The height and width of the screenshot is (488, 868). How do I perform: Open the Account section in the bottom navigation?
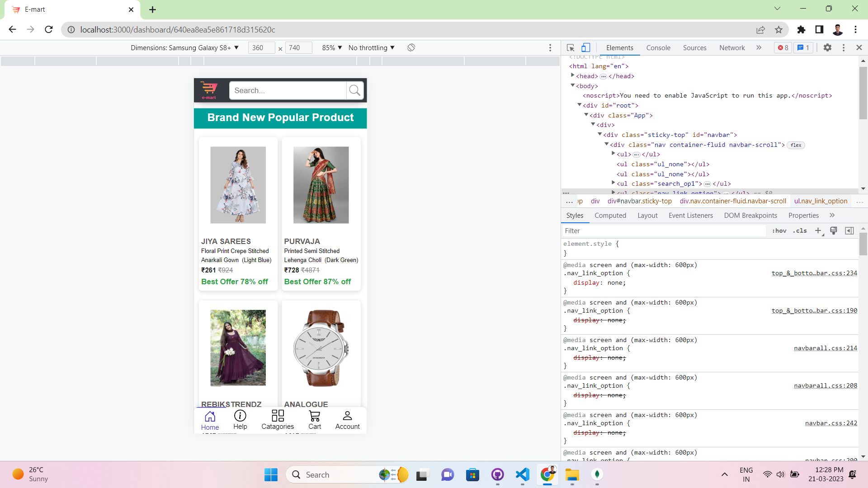click(x=347, y=420)
